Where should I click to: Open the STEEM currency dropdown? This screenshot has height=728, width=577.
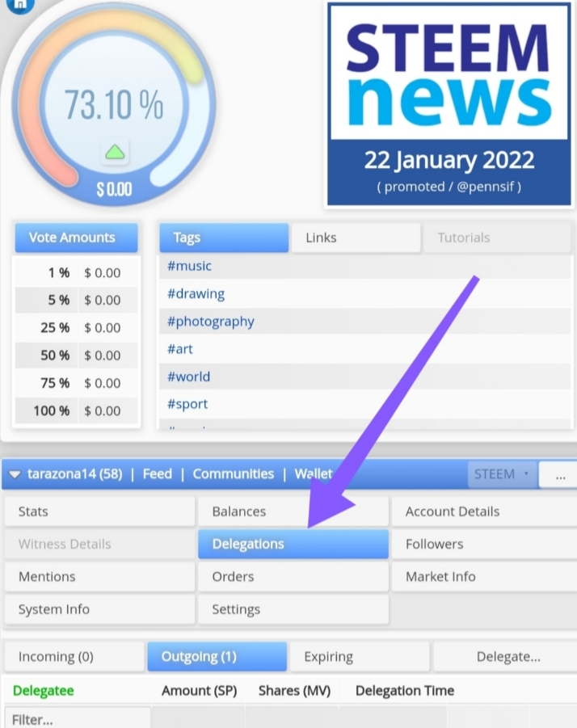[x=502, y=474]
